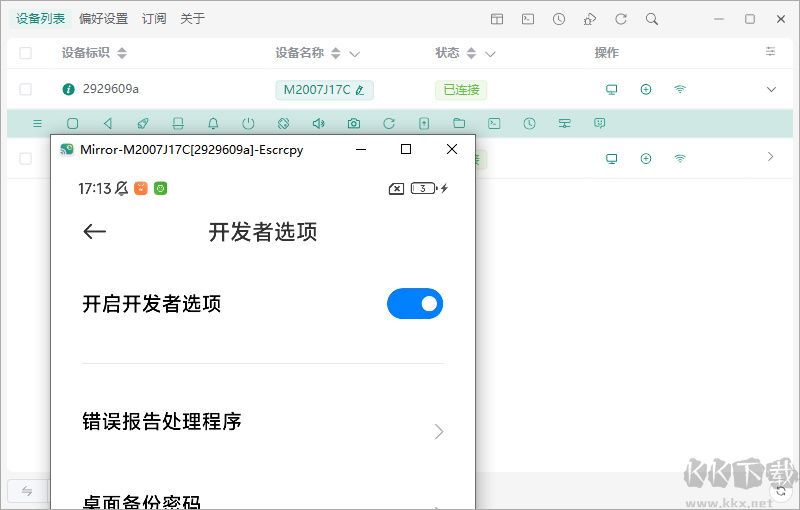
Task: Open the 偏好设置 tab
Action: tap(104, 19)
